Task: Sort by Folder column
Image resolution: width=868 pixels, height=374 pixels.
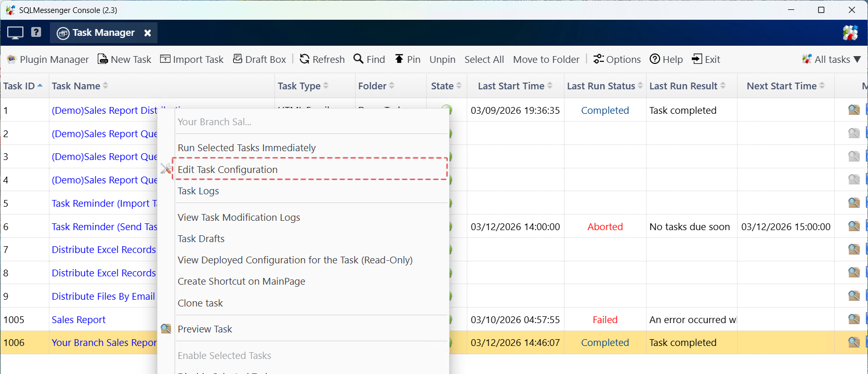Action: pos(376,86)
